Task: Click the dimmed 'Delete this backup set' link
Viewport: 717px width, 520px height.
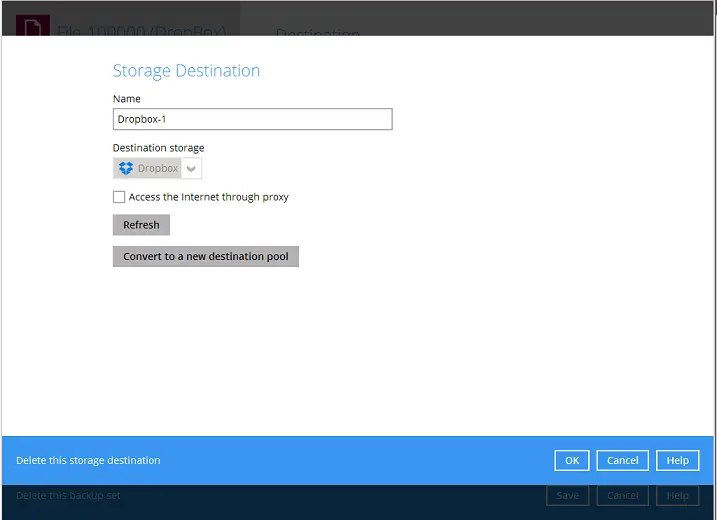Action: pyautogui.click(x=68, y=495)
